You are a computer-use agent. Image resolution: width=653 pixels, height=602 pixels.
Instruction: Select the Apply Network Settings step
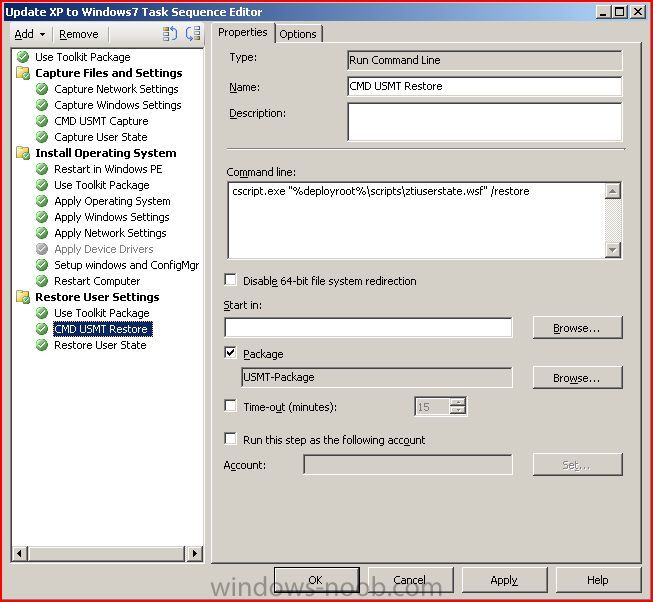[110, 233]
